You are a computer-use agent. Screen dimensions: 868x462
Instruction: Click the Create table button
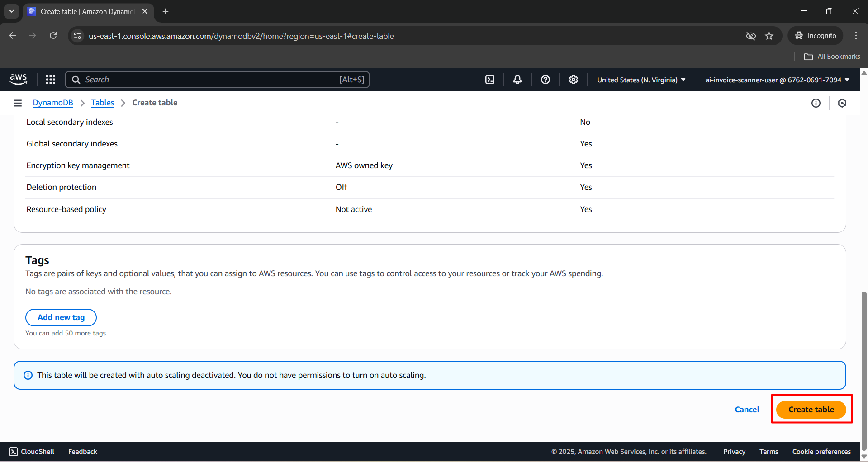(x=811, y=409)
